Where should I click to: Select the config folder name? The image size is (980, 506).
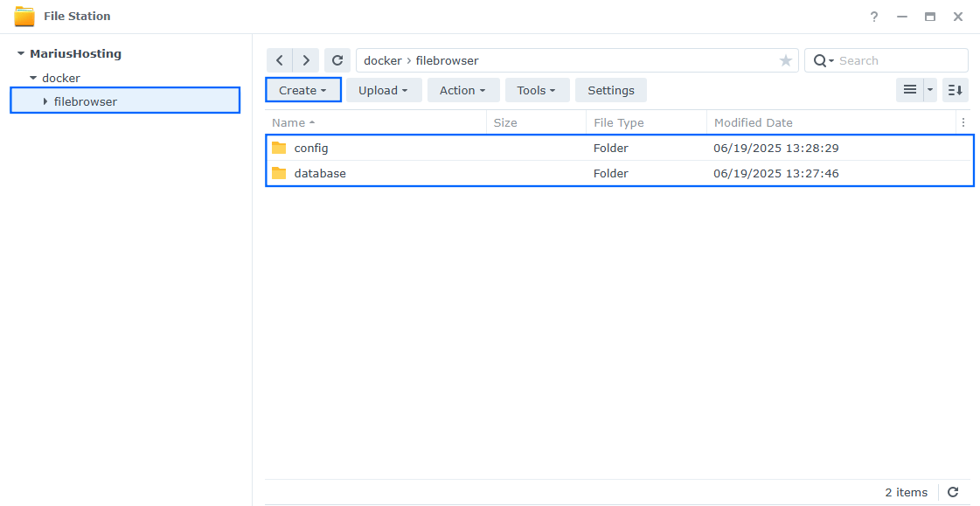(x=311, y=148)
